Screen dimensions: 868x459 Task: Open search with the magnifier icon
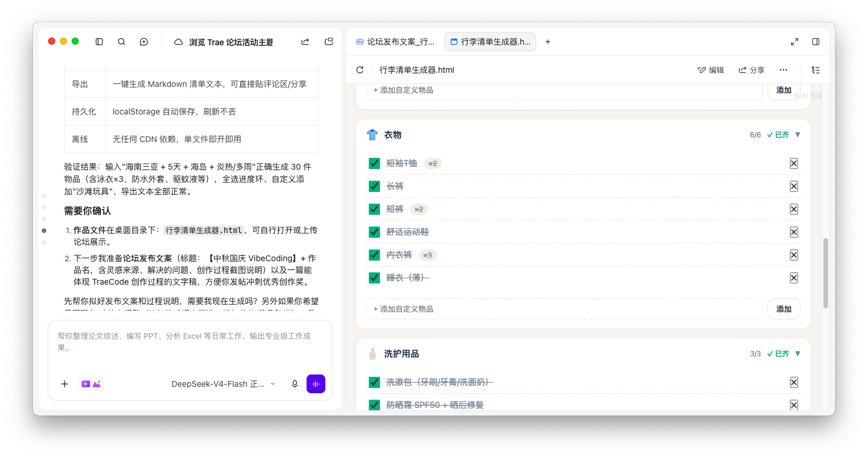click(x=122, y=42)
